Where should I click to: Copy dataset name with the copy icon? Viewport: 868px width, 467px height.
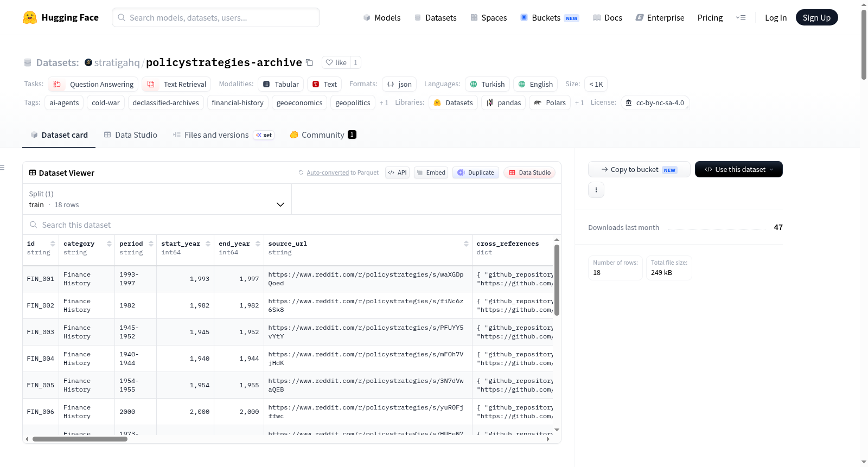click(309, 62)
